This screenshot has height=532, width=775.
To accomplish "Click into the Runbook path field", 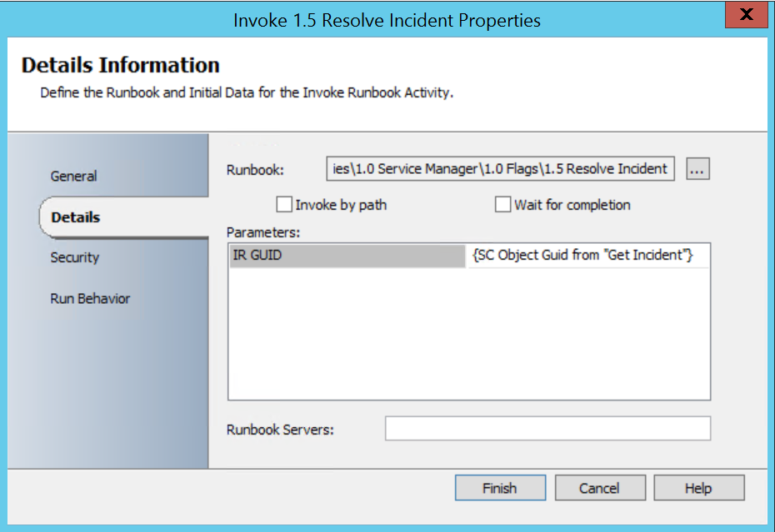I will (500, 169).
